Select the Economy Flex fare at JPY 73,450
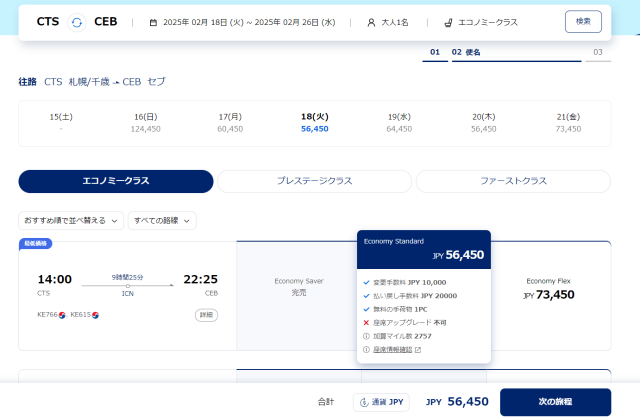The height and width of the screenshot is (419, 640). point(550,288)
